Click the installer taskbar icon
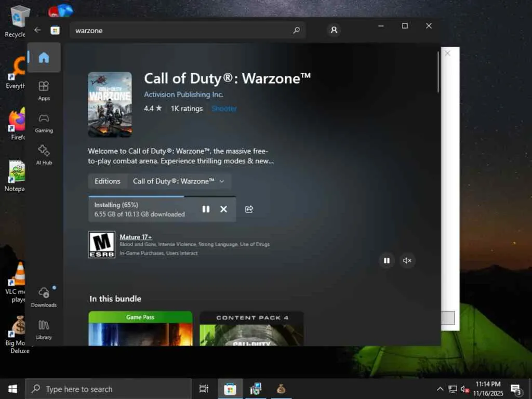 pyautogui.click(x=256, y=389)
